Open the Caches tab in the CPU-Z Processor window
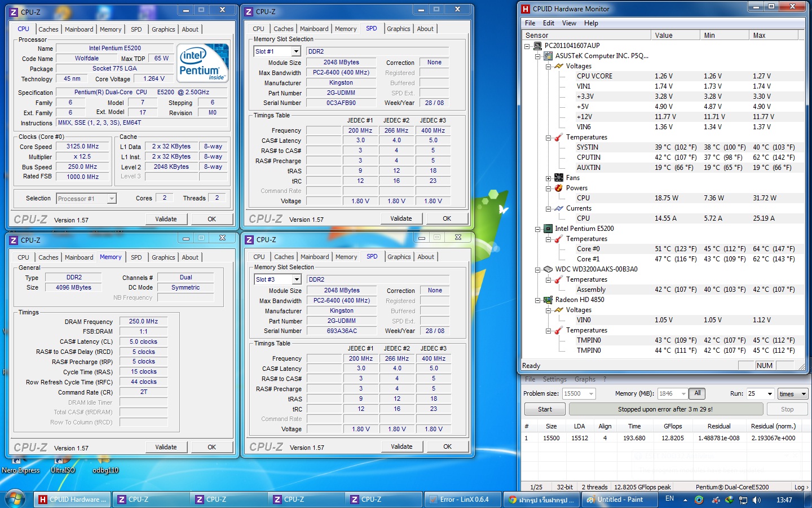The height and width of the screenshot is (508, 812). click(x=48, y=29)
